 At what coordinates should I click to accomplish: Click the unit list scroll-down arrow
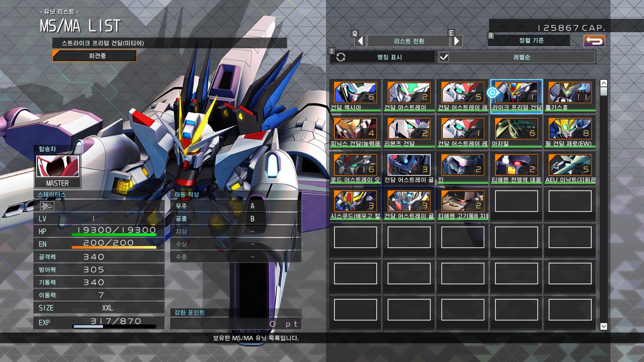pos(603,326)
